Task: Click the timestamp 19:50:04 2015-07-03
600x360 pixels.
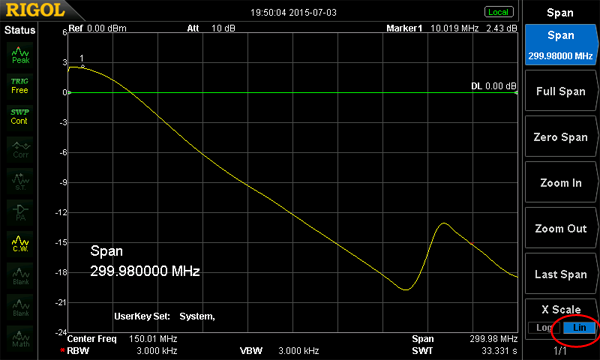Action: pyautogui.click(x=293, y=13)
